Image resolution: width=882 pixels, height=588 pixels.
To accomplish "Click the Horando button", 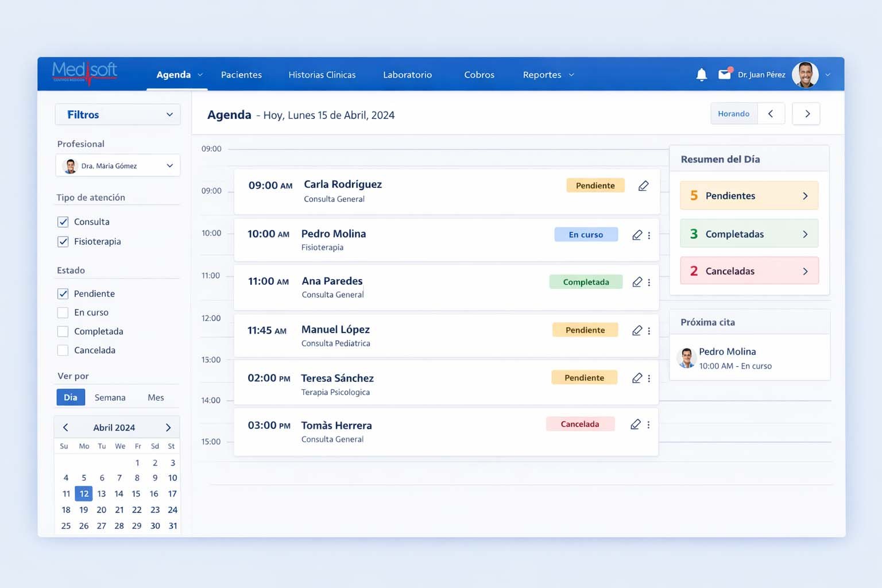I will tap(733, 114).
